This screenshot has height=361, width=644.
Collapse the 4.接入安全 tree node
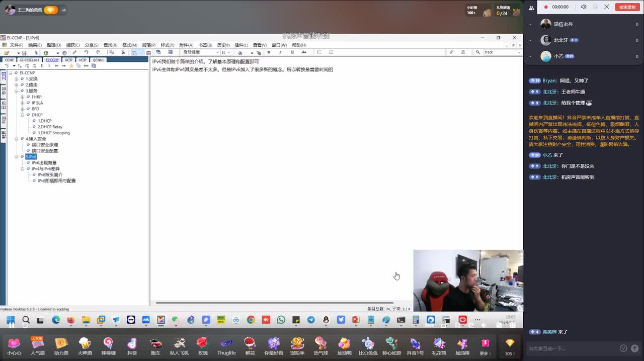[16, 139]
